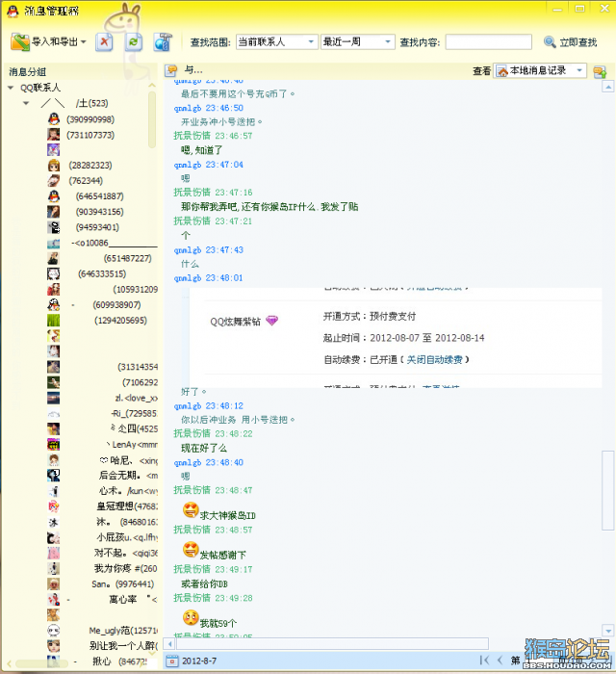The height and width of the screenshot is (674, 616).
Task: Open the 查找范围 当前联系人 dropdown
Action: click(x=276, y=42)
